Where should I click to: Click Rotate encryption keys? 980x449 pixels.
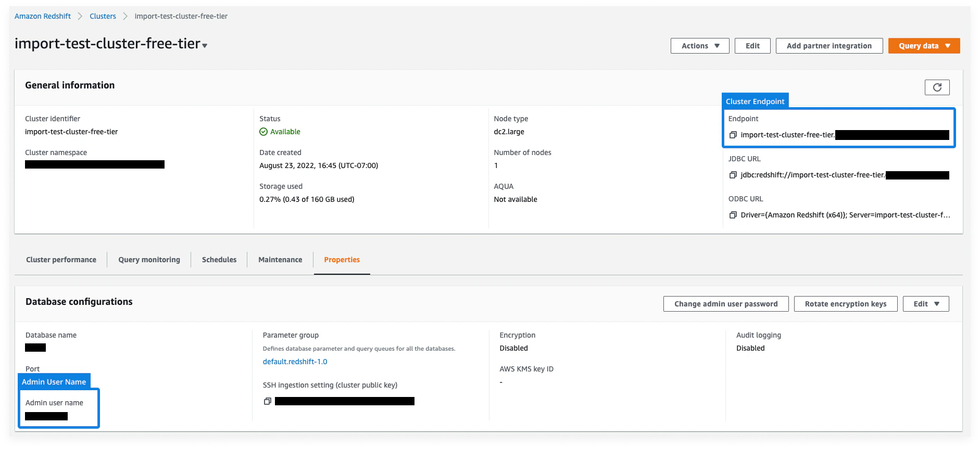pos(846,304)
